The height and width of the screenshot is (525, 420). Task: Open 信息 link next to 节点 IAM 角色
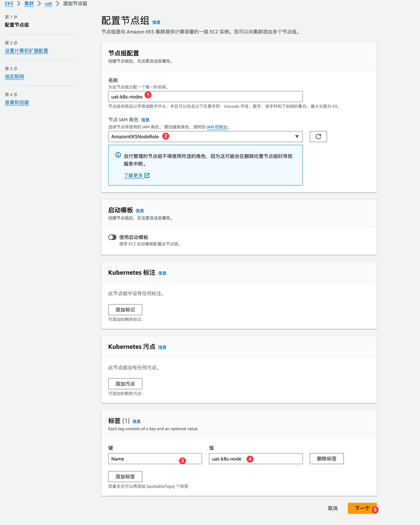click(145, 120)
